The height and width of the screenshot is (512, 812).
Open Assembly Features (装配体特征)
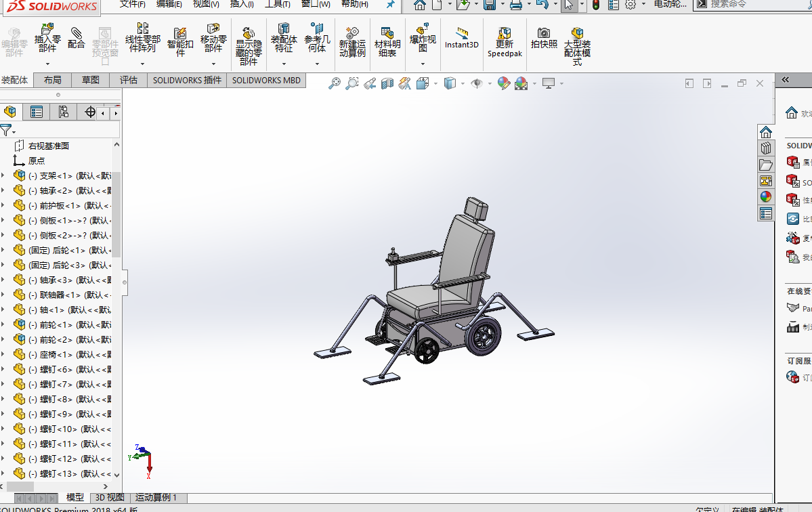coord(284,37)
